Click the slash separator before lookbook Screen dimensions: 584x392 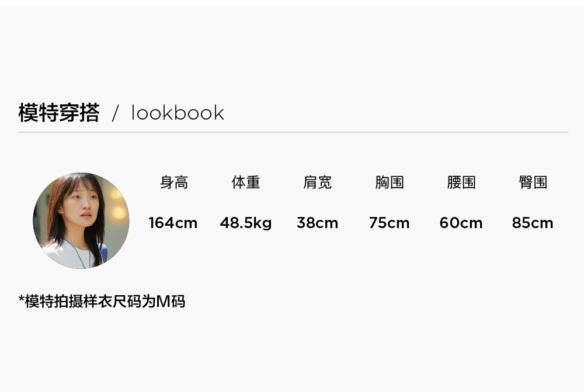click(116, 113)
